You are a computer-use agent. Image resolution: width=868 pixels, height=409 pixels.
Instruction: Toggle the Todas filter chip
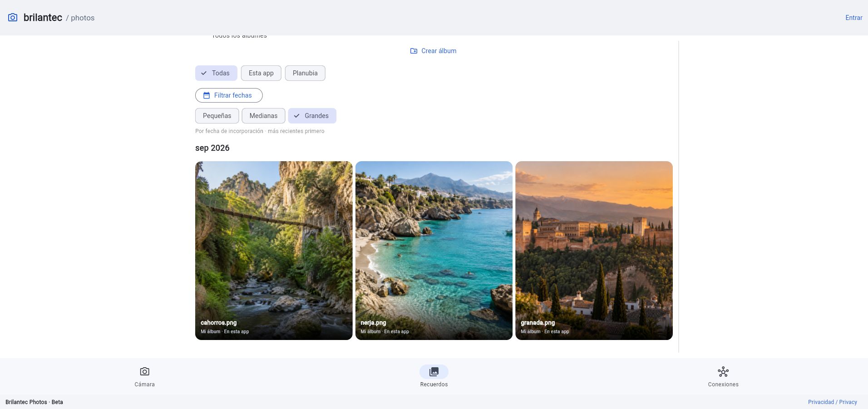coord(216,73)
